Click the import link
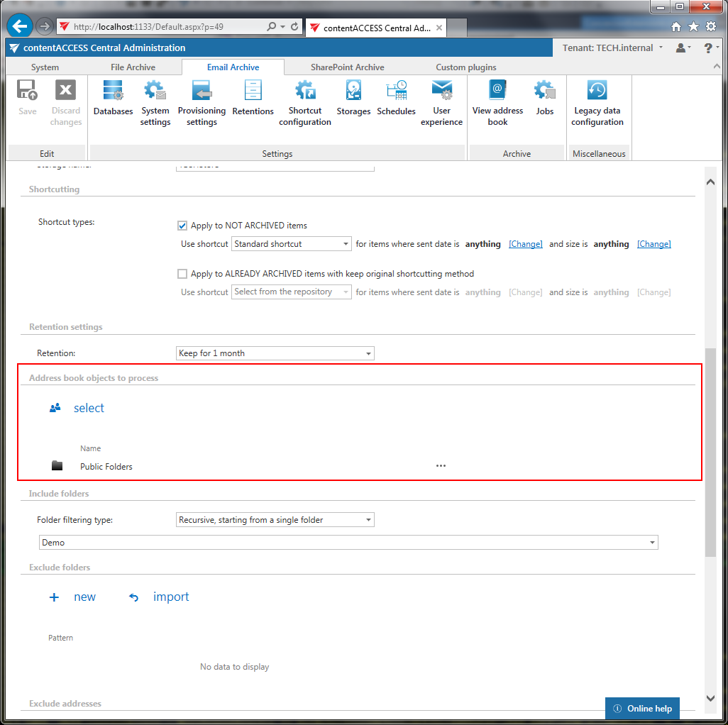The height and width of the screenshot is (725, 728). point(171,597)
